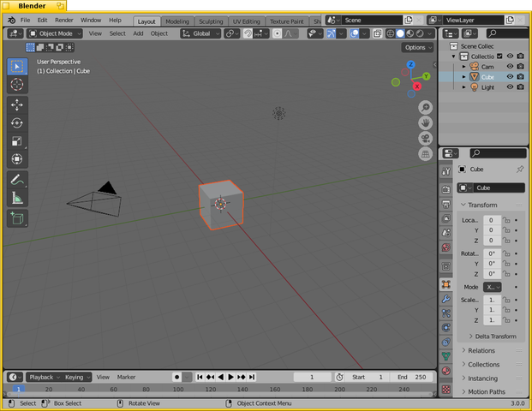Select the Annotate tool

click(x=17, y=180)
